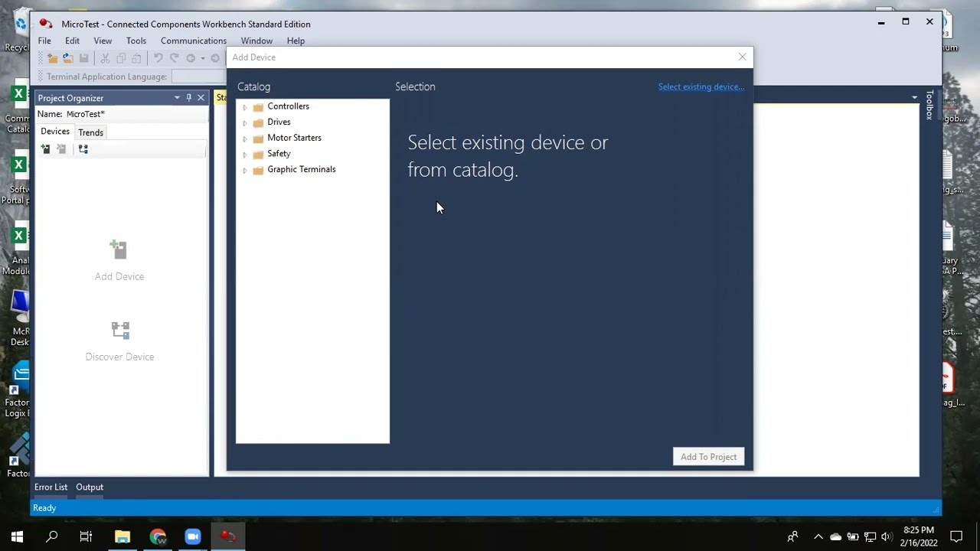Click the Select existing device link
The image size is (980, 551).
[701, 86]
